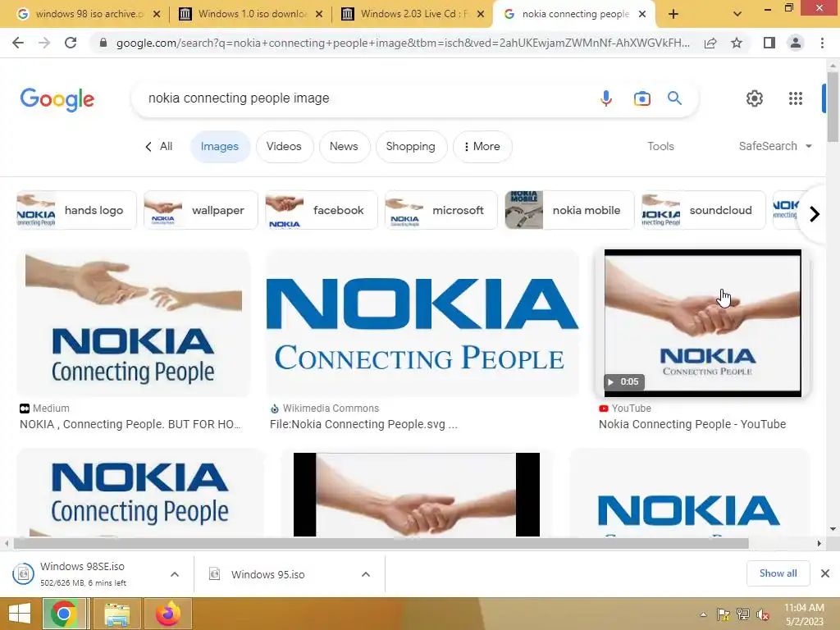Open Nokia Connecting People - YouTube link

pos(692,424)
